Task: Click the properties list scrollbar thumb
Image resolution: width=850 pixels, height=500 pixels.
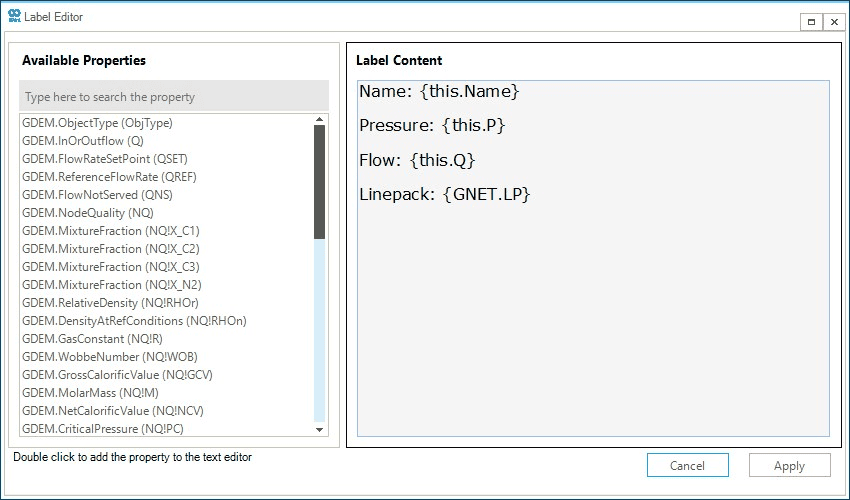Action: click(x=320, y=181)
